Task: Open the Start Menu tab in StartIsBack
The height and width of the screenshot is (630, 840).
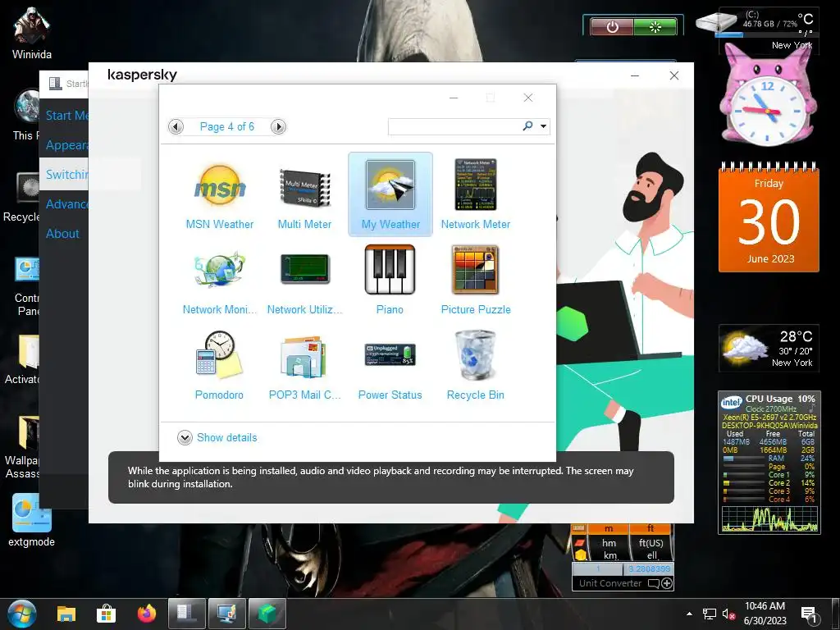Action: (66, 116)
